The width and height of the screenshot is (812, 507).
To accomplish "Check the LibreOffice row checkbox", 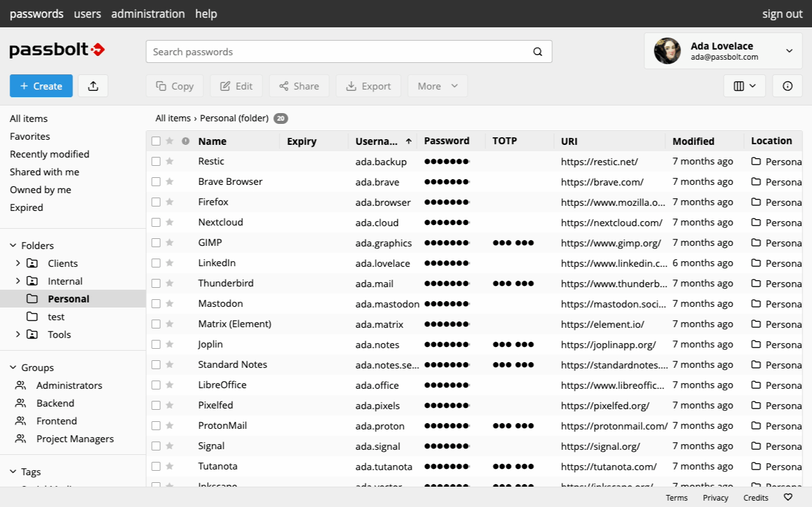I will click(156, 385).
